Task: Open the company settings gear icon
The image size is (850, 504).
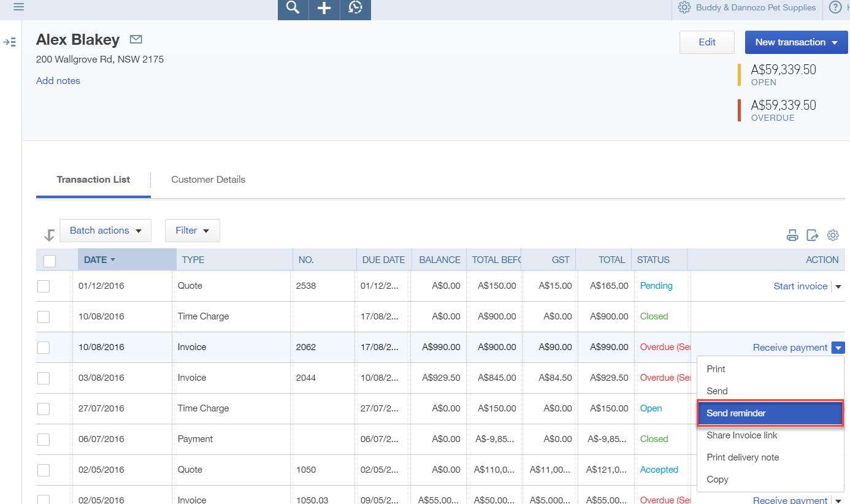Action: click(684, 8)
